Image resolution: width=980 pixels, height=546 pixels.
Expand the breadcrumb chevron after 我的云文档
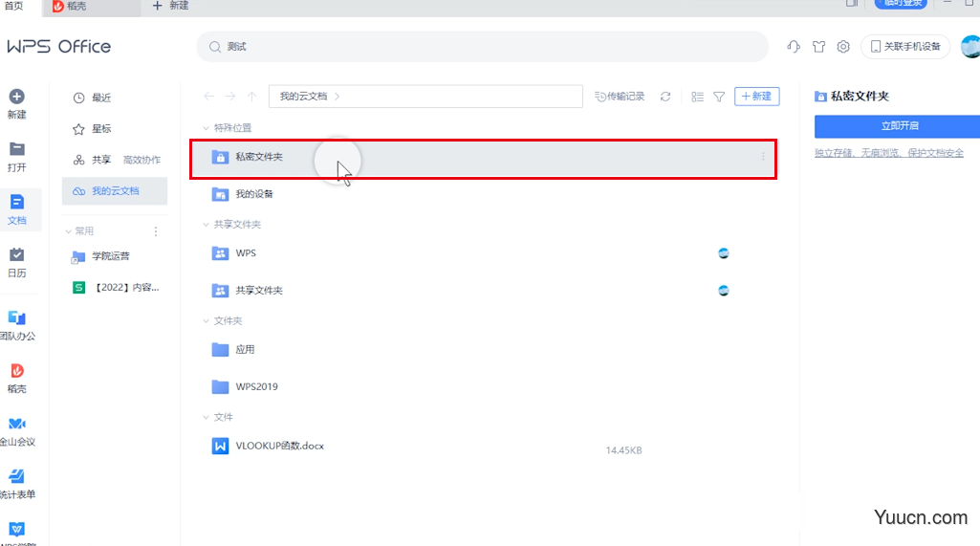point(338,97)
